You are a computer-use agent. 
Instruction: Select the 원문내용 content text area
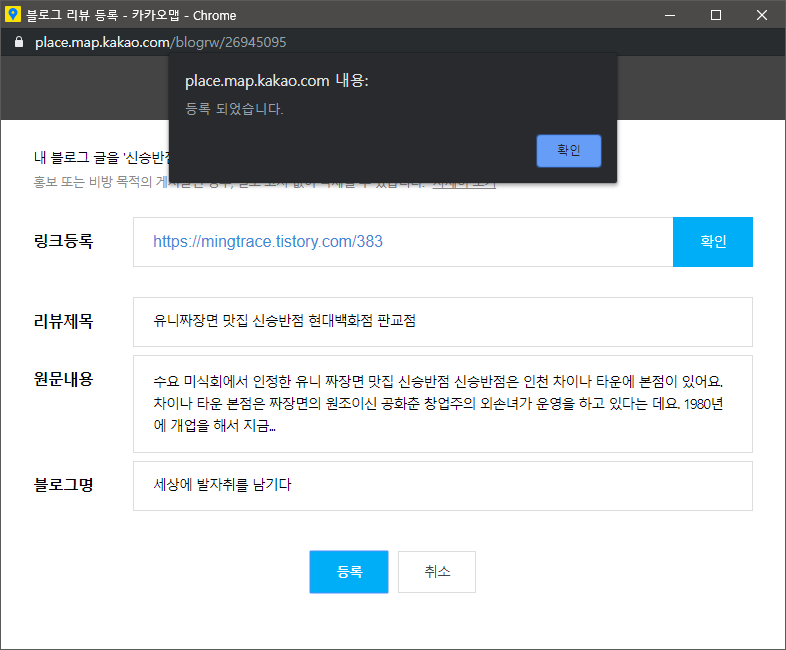[443, 404]
